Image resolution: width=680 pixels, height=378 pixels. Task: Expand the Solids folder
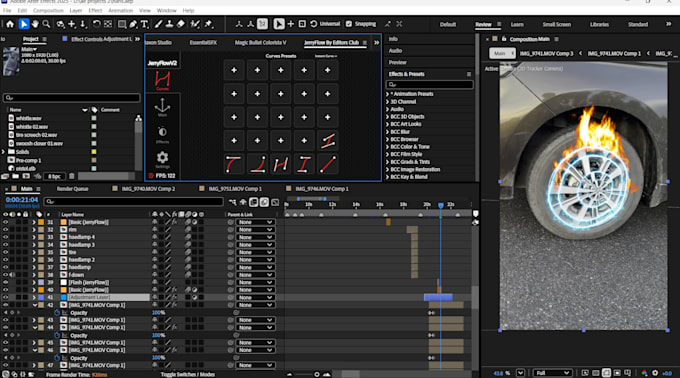pyautogui.click(x=3, y=152)
